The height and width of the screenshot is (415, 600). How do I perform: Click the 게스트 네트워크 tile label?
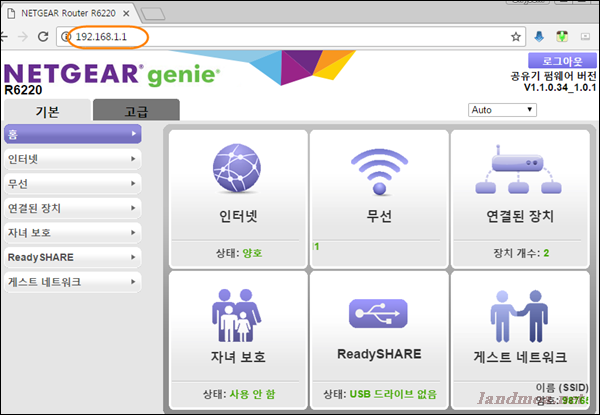(520, 357)
